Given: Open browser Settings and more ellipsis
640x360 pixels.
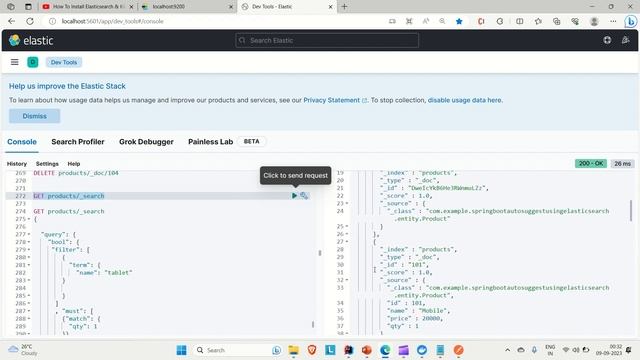Looking at the screenshot, I should pos(613,21).
